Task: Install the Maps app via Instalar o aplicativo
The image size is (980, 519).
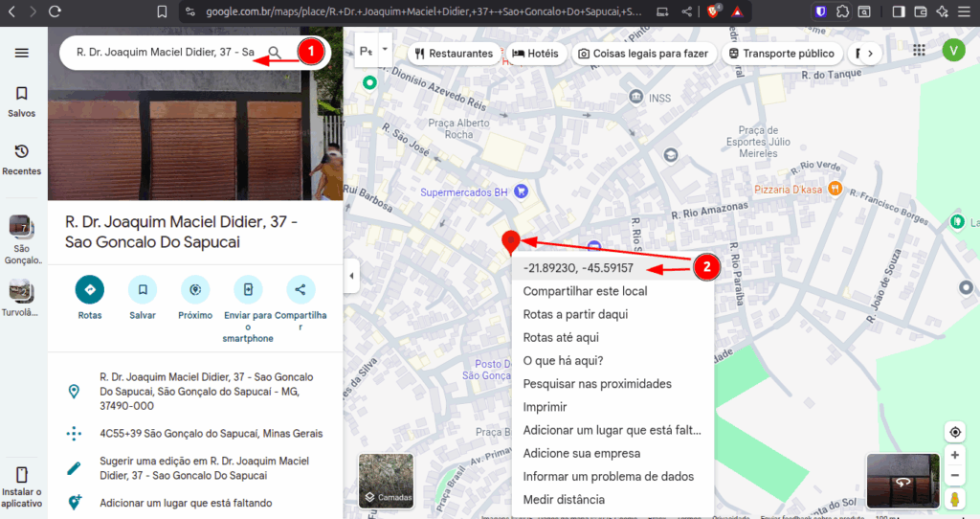Action: [x=22, y=487]
